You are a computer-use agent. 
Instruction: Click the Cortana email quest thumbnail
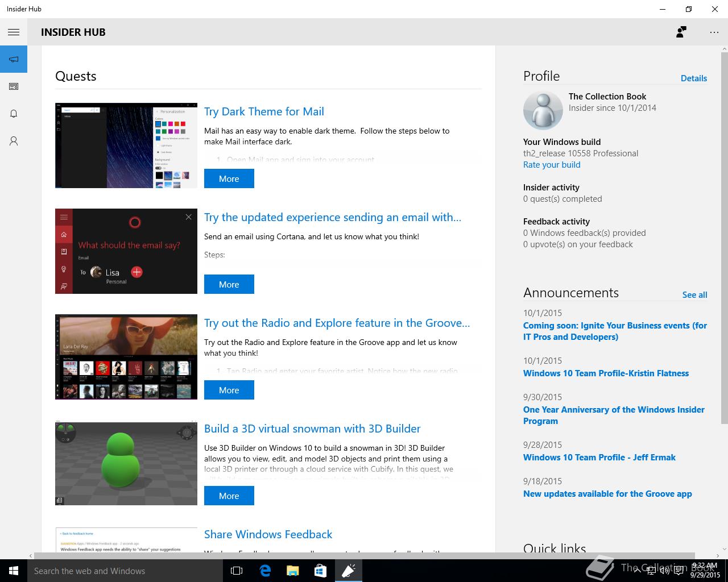(x=126, y=251)
